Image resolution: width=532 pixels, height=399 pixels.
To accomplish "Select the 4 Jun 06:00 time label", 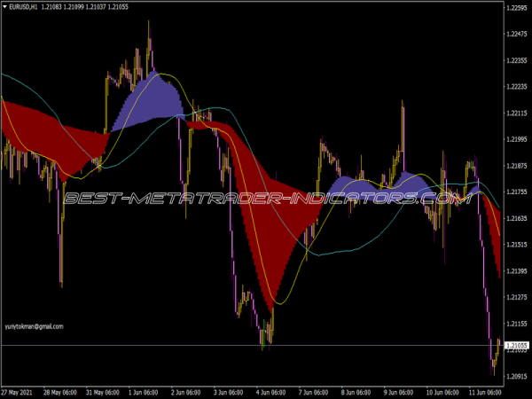I will point(270,390).
